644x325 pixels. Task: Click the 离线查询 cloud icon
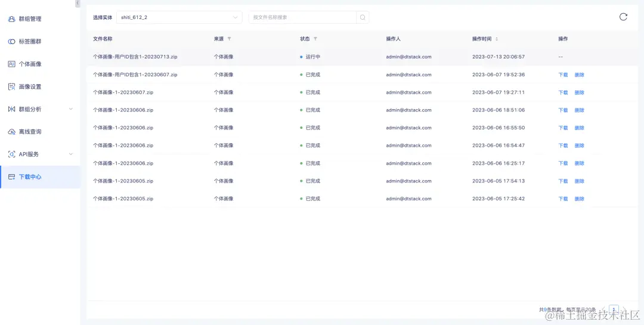(11, 132)
